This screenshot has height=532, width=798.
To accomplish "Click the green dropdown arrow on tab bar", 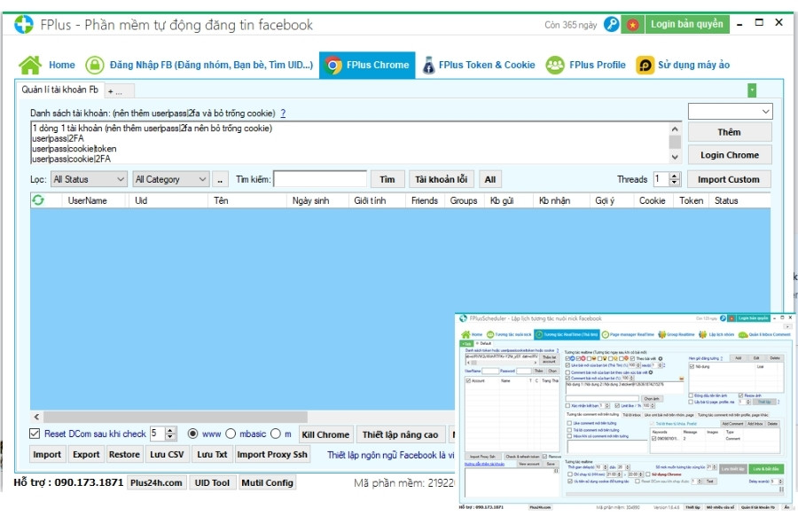I will 752,90.
